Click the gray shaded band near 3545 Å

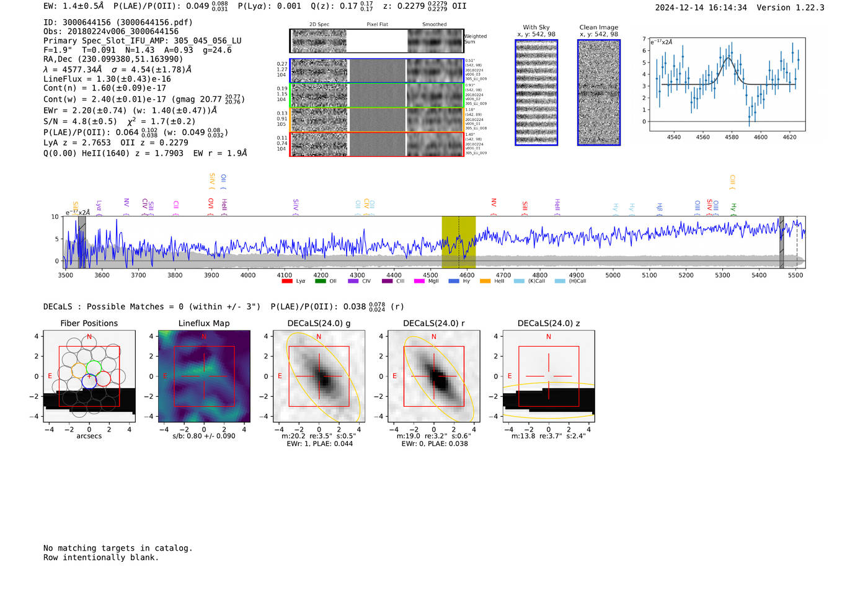[82, 242]
